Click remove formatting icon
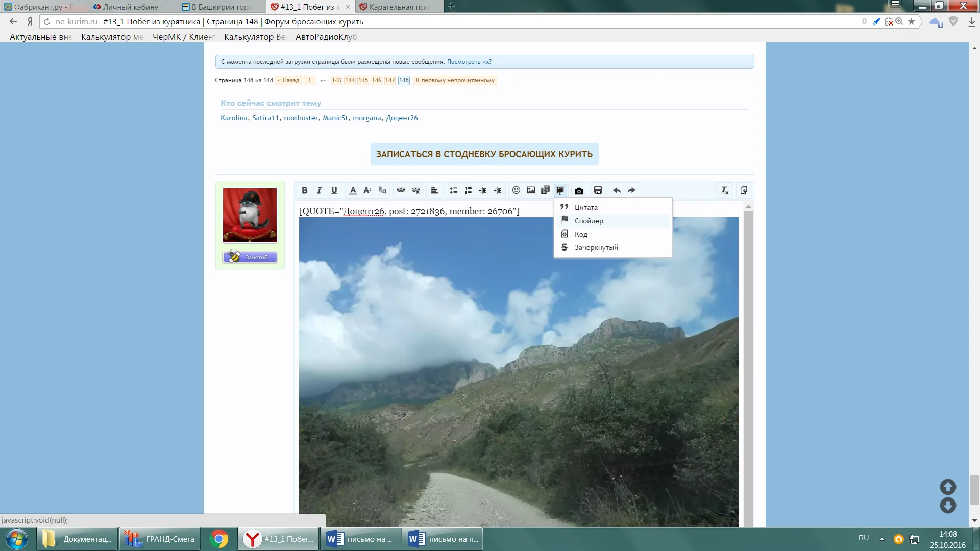The image size is (980, 551). tap(725, 190)
